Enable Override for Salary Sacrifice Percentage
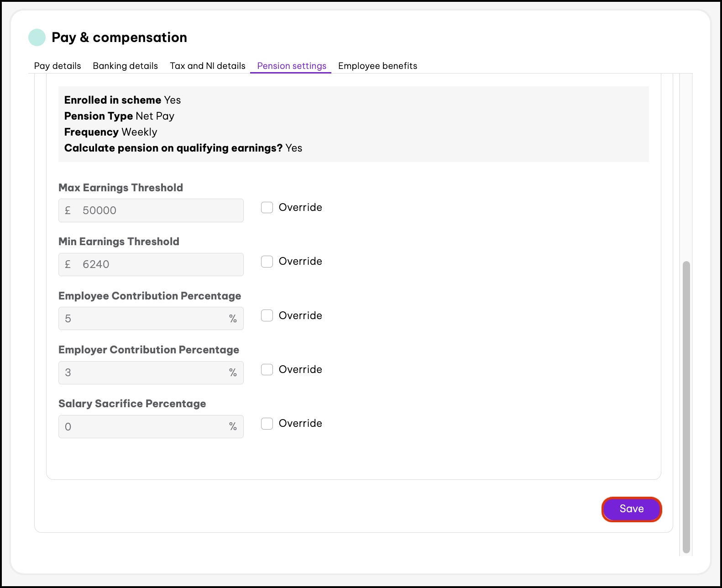 click(267, 424)
